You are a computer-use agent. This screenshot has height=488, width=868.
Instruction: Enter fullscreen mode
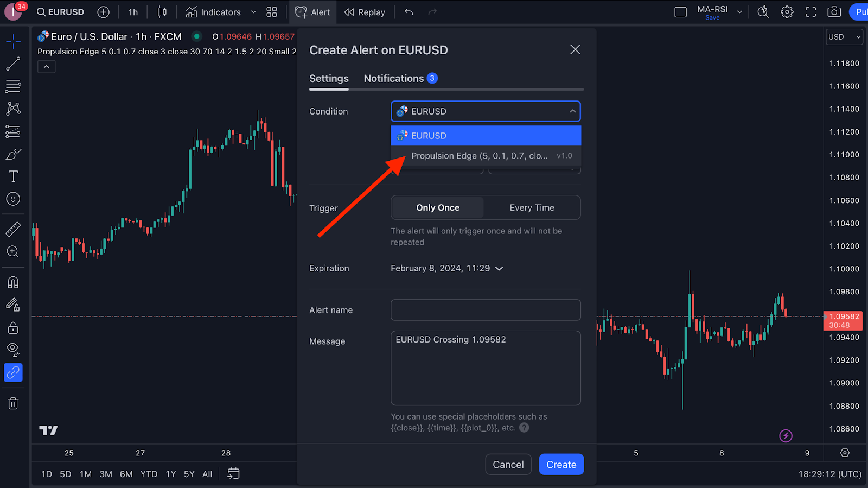point(810,12)
